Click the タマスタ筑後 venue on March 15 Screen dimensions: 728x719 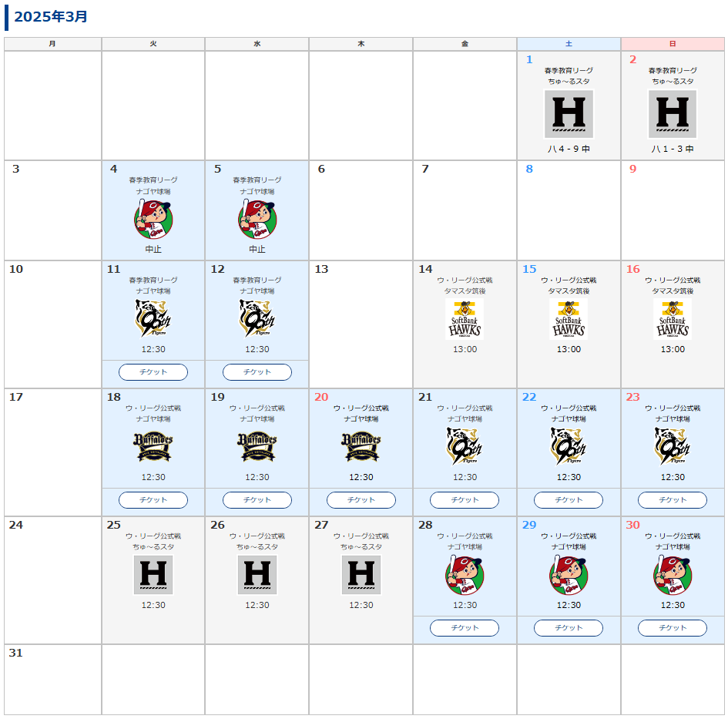click(569, 291)
